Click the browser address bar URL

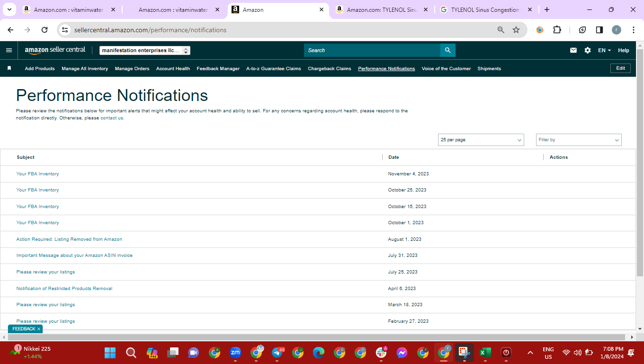click(x=151, y=30)
